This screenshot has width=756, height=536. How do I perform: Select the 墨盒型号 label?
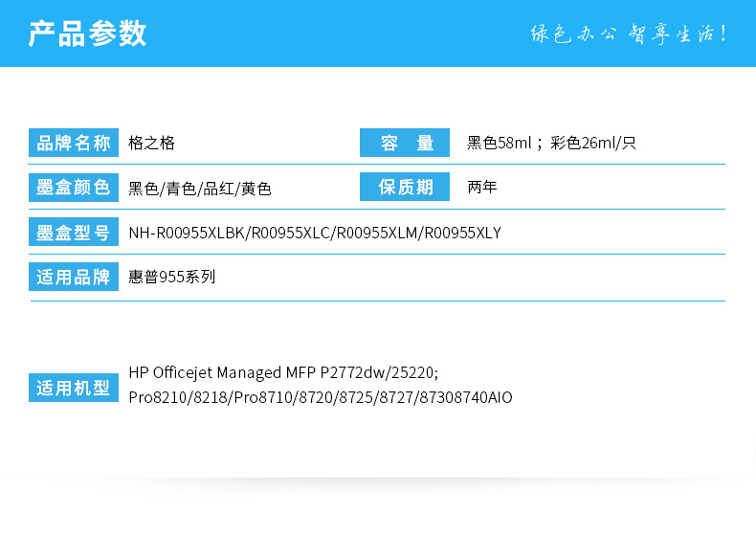(74, 232)
